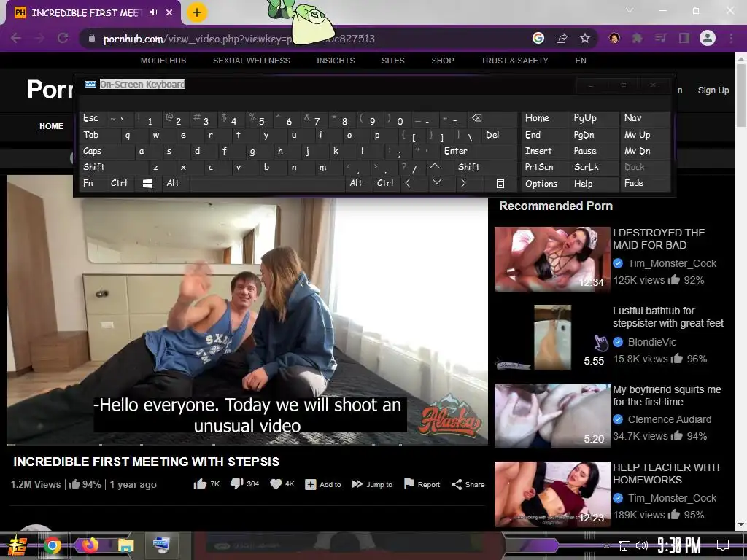
Task: Open Firefox from the Windows taskbar
Action: [90, 545]
